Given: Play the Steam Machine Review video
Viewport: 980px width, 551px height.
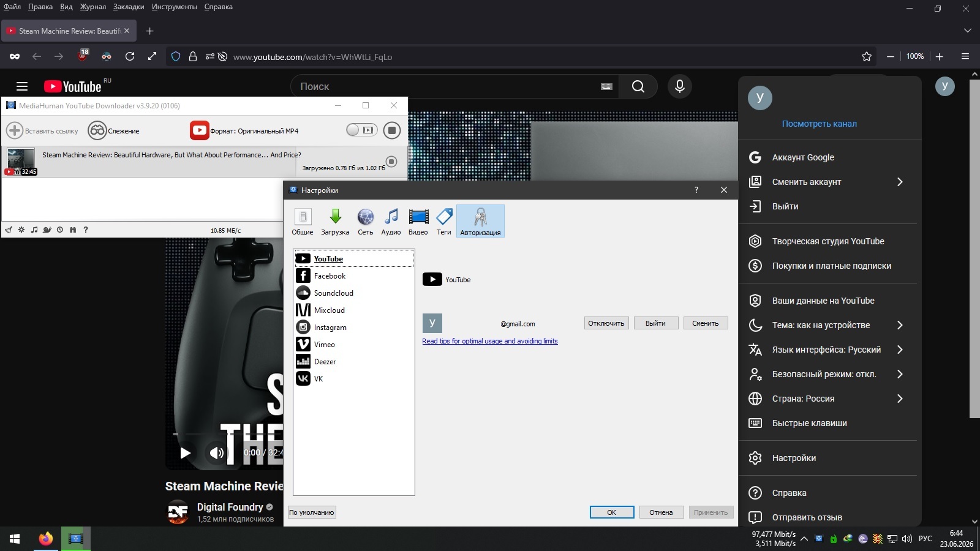Looking at the screenshot, I should coord(185,452).
